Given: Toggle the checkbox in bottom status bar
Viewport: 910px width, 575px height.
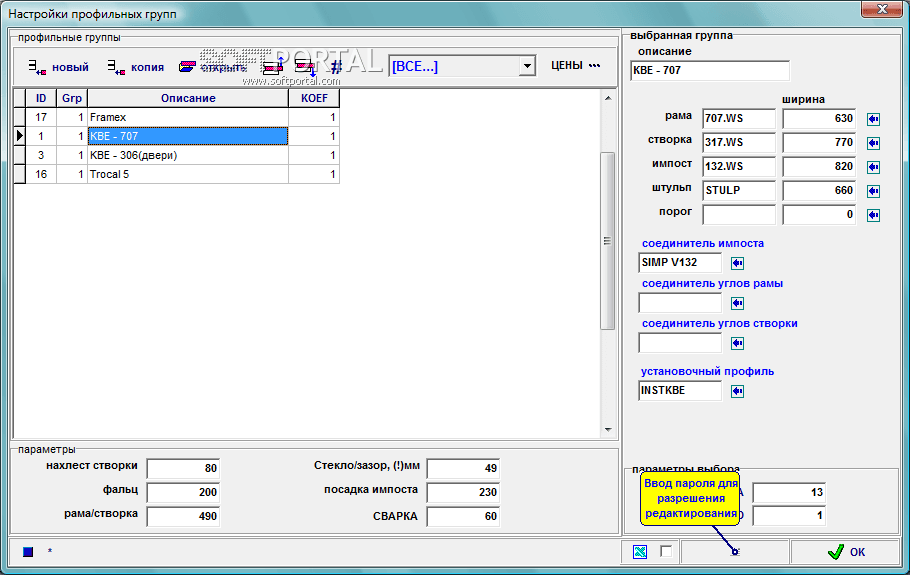Looking at the screenshot, I should 666,551.
